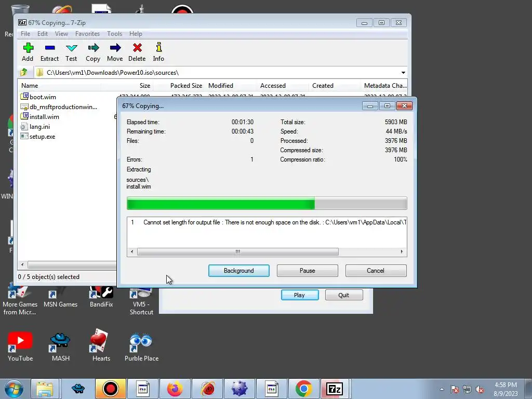Click the error list right scroll arrow
Screen dimensions: 532x399
[x=402, y=252]
